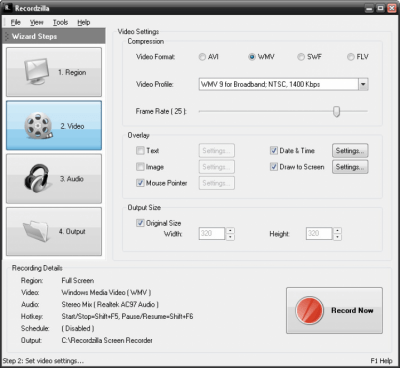Viewport: 400px width, 368px height.
Task: Go to wizard step 4. Output
Action: click(x=54, y=231)
